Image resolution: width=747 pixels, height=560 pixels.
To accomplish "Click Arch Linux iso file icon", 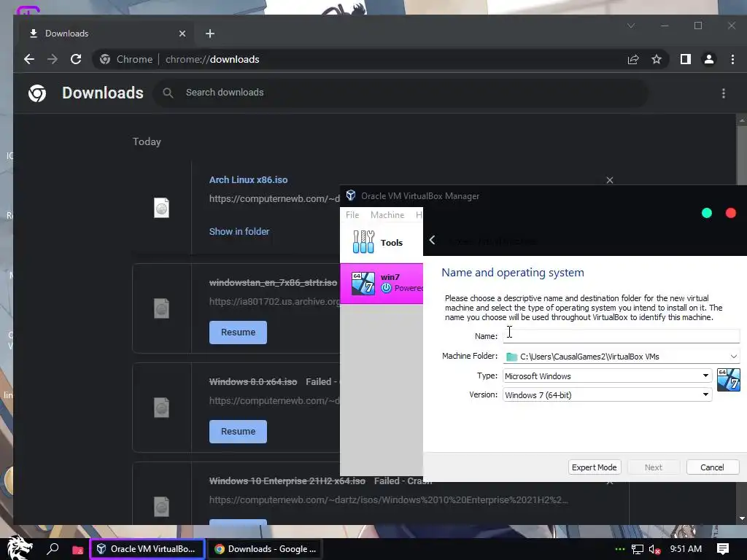I will pyautogui.click(x=161, y=208).
